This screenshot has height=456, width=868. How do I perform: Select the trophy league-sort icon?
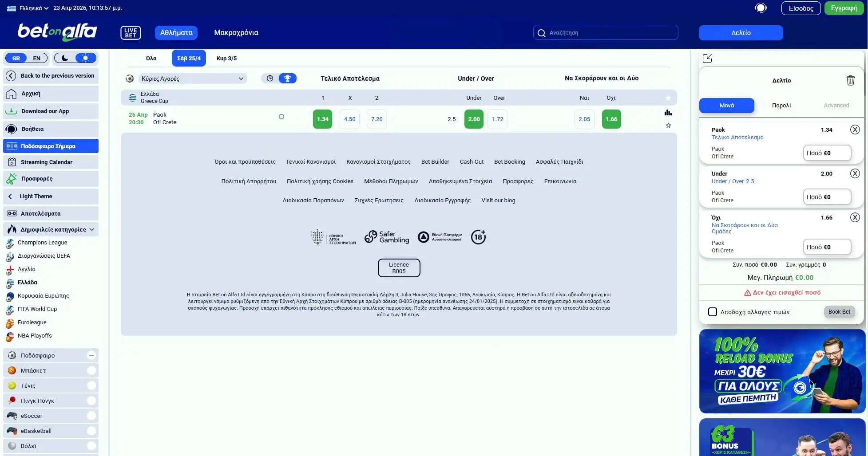[287, 79]
